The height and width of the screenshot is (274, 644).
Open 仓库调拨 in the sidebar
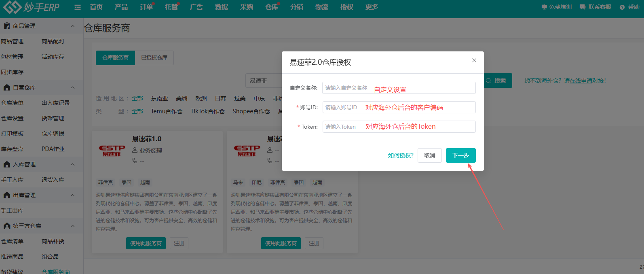pyautogui.click(x=53, y=134)
